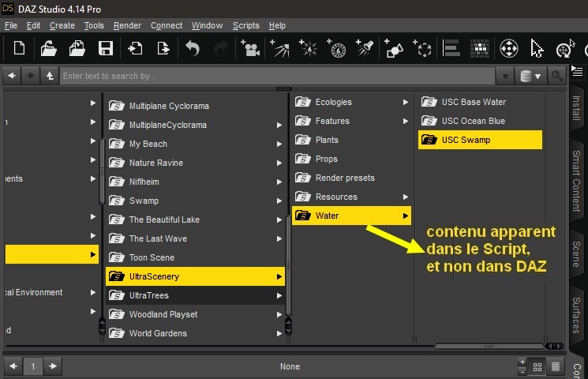The image size is (588, 379).
Task: Create a new primitive
Action: click(x=393, y=48)
